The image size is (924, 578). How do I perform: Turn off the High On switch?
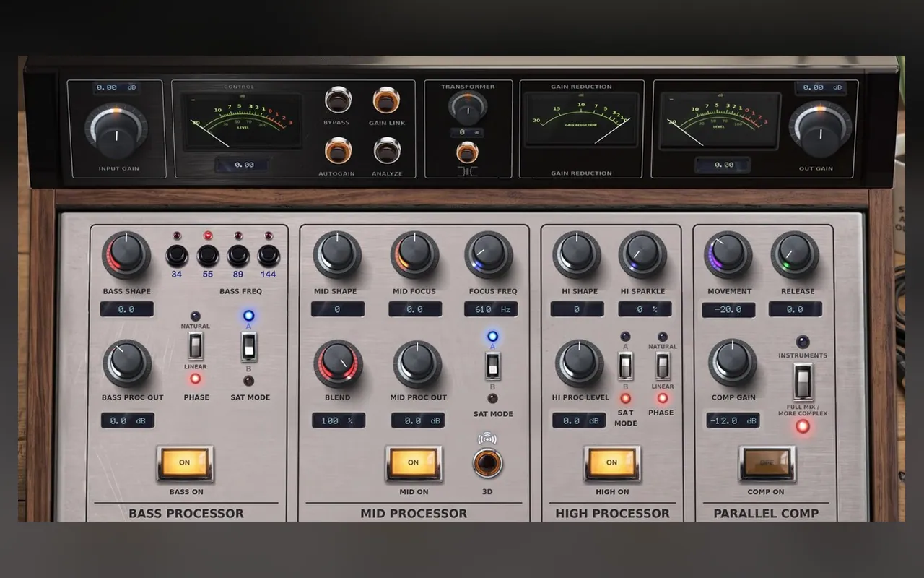click(x=612, y=463)
